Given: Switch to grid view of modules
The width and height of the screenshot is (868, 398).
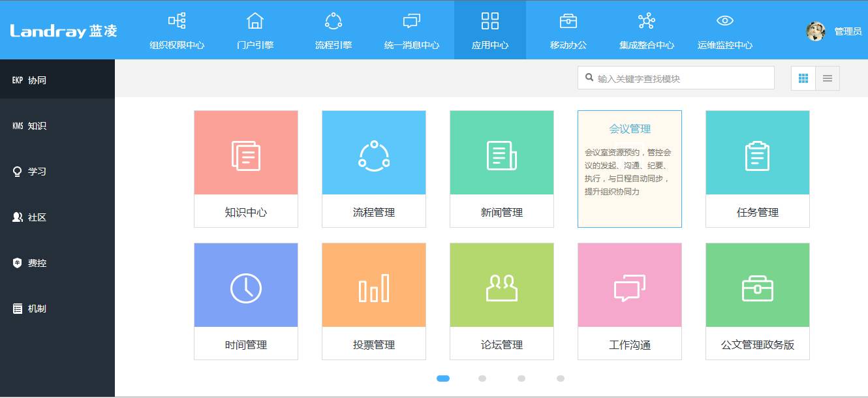Looking at the screenshot, I should 803,78.
